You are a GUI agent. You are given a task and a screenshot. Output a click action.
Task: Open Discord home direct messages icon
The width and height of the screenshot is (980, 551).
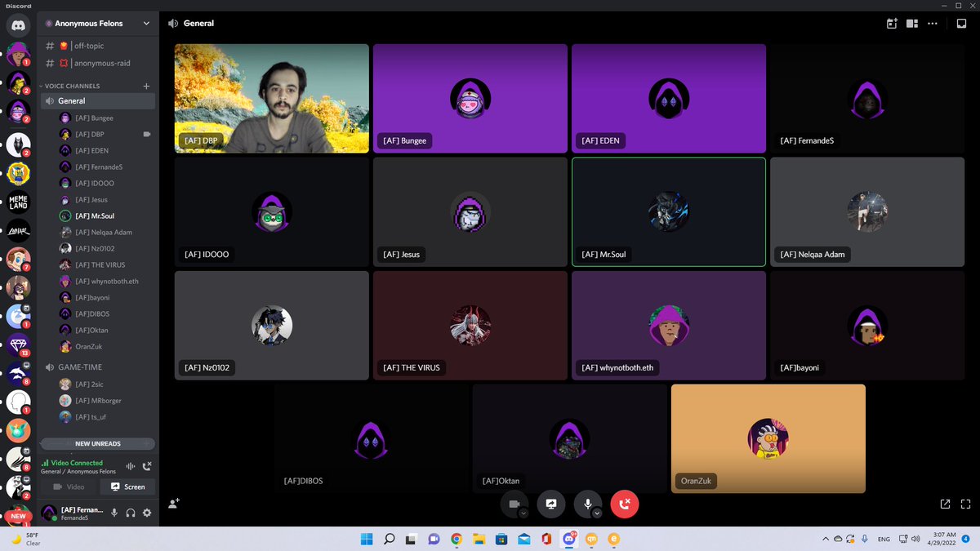pos(18,26)
